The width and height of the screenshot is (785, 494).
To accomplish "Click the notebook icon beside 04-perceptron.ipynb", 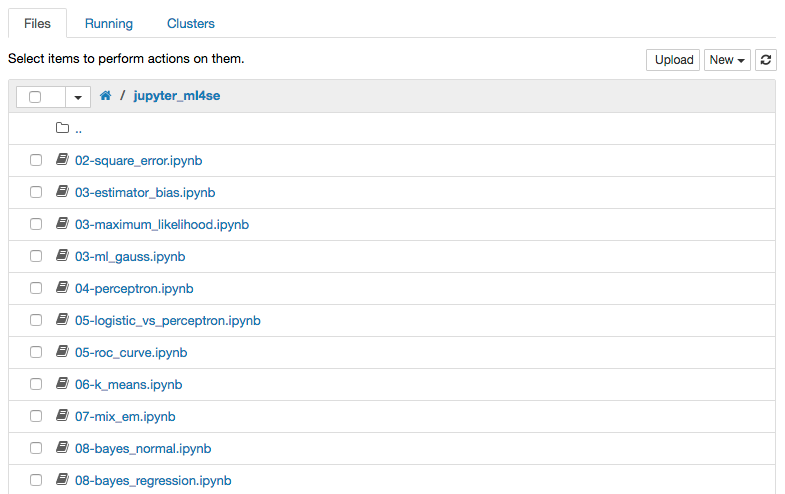I will (62, 288).
